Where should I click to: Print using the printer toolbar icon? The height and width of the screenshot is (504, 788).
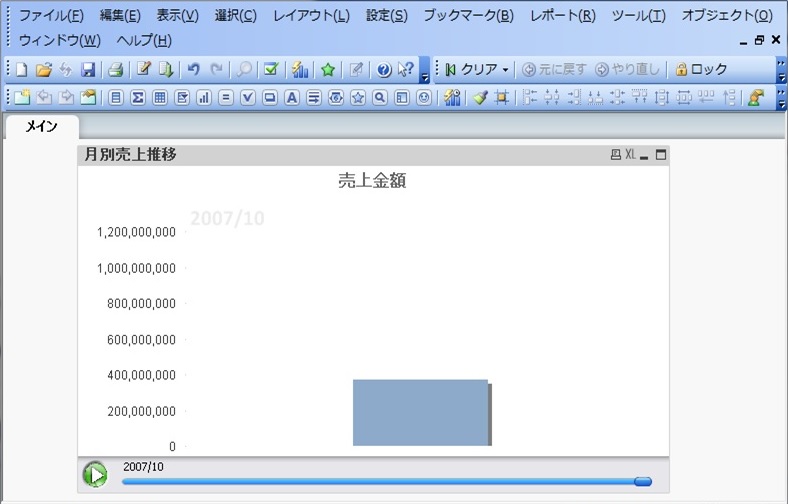point(116,69)
